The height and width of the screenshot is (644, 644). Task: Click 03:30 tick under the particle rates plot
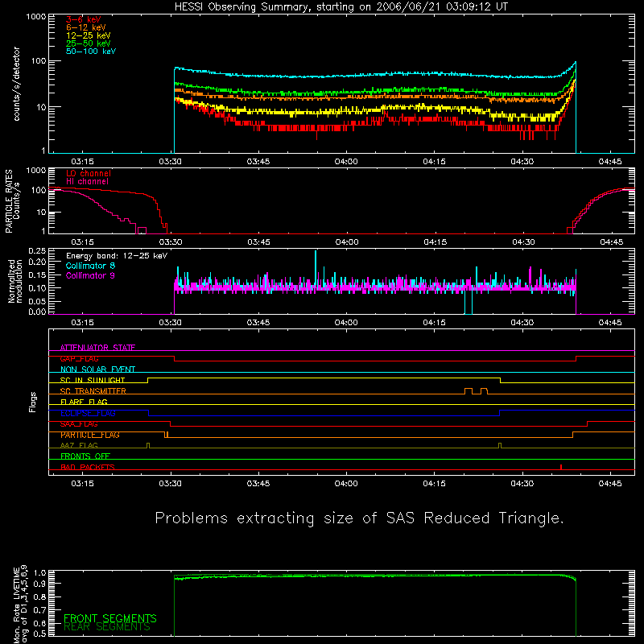tap(171, 242)
